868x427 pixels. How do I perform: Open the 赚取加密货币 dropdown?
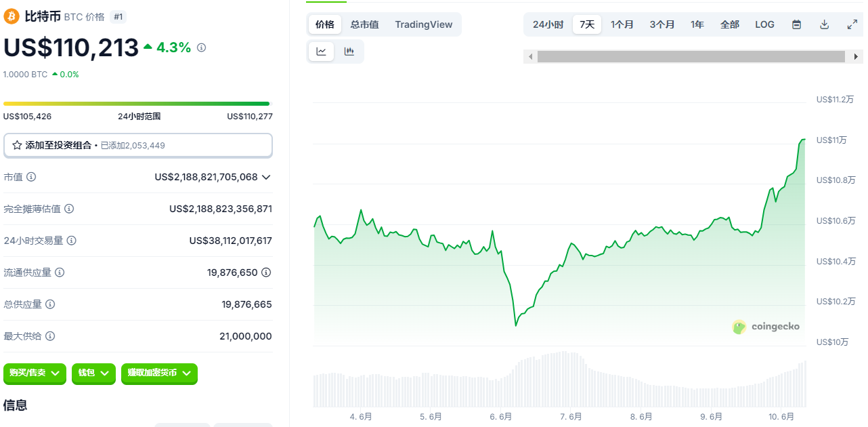pos(159,373)
